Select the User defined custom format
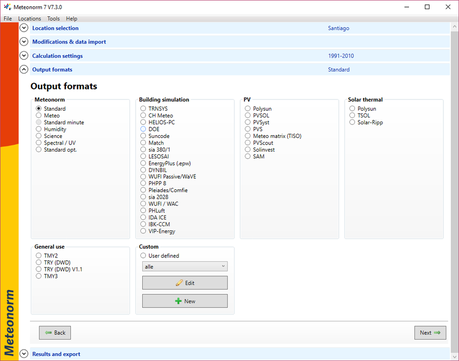The image size is (459, 361). tap(143, 255)
